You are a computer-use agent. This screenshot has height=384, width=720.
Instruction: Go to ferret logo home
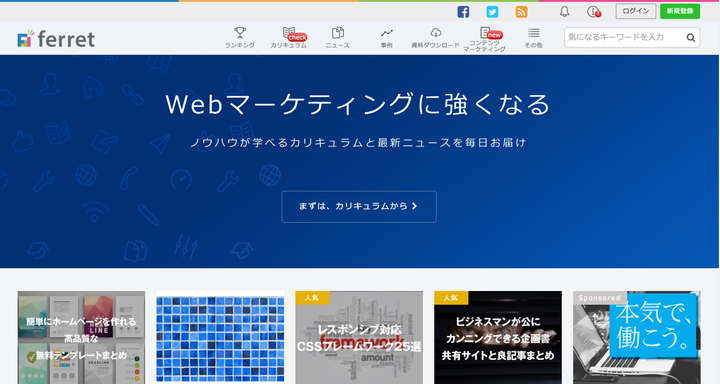56,39
